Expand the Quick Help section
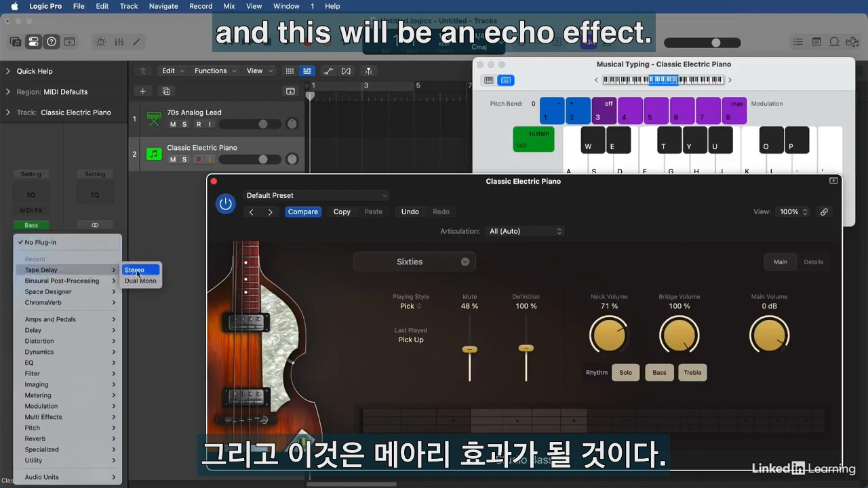This screenshot has width=868, height=488. pos(8,71)
